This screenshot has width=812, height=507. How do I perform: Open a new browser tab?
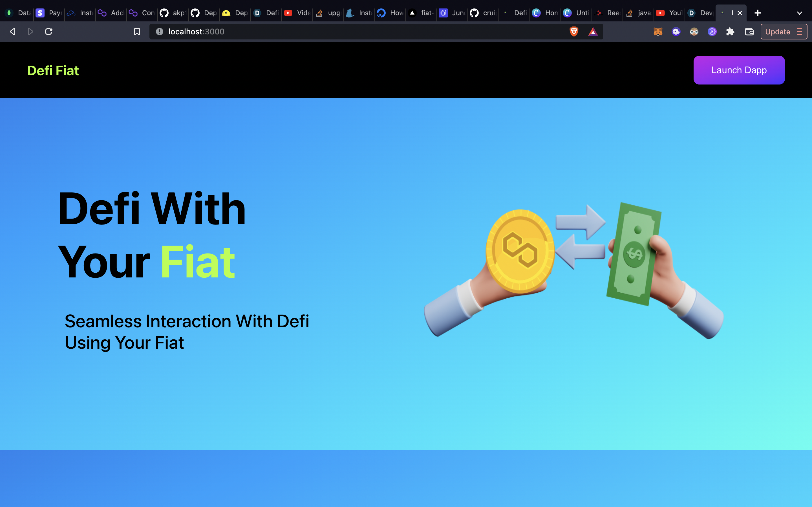point(758,13)
